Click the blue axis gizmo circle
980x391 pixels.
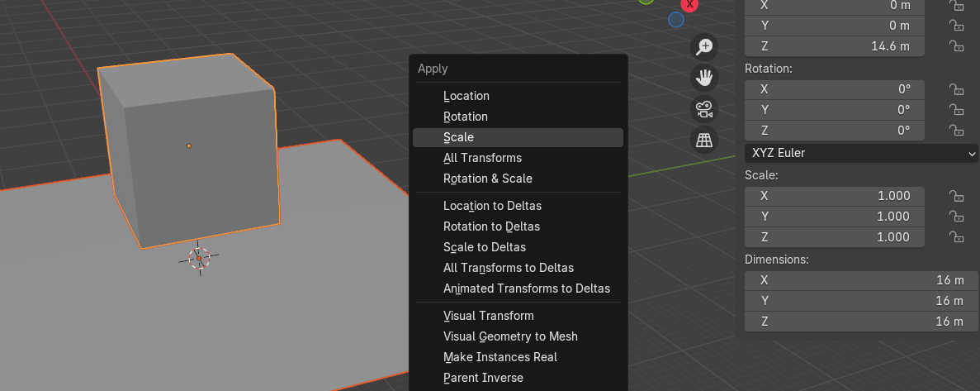pos(676,19)
